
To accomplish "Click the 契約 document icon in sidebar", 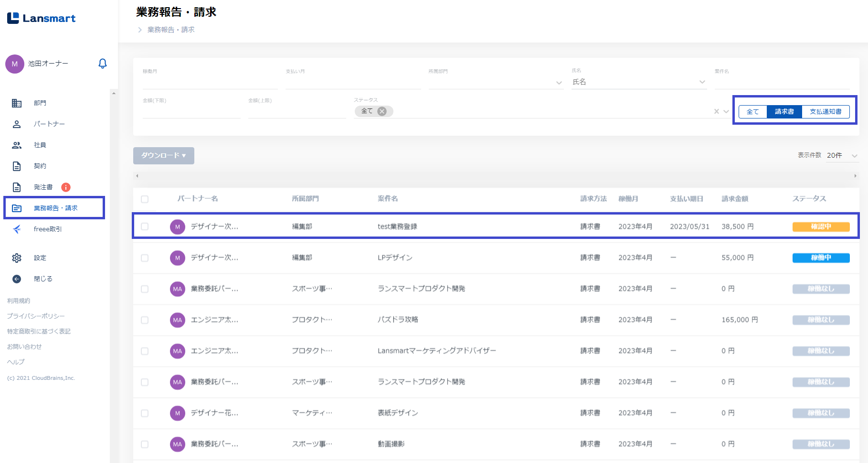I will point(17,166).
